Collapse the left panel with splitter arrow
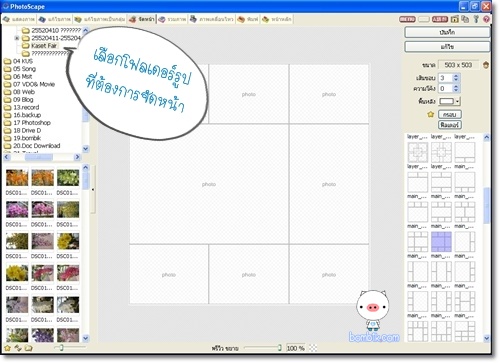Image resolution: width=500 pixels, height=363 pixels. click(93, 189)
